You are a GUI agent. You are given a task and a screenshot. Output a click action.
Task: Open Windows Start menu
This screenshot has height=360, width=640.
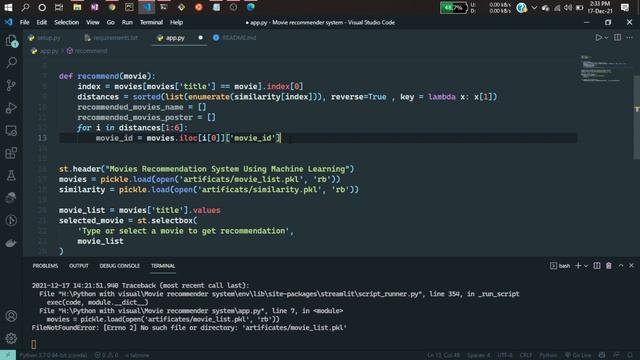point(8,7)
